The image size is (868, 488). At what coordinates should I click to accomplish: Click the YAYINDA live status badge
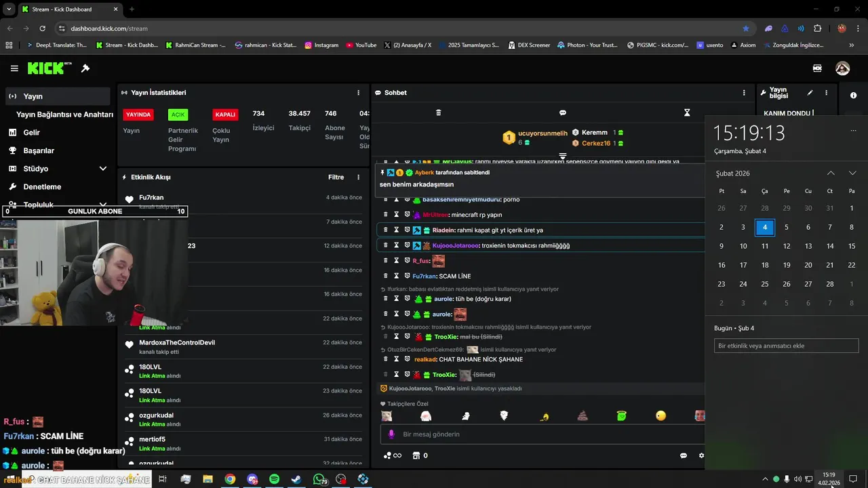(138, 115)
